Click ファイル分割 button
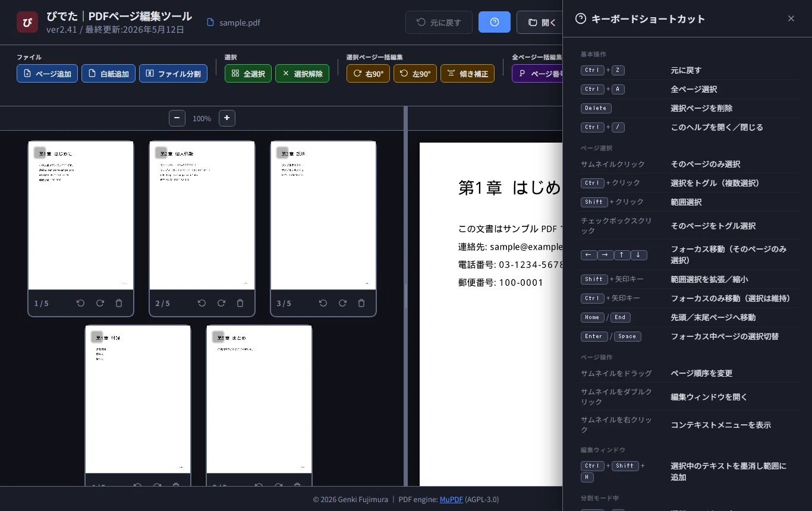This screenshot has width=812, height=511. point(173,74)
